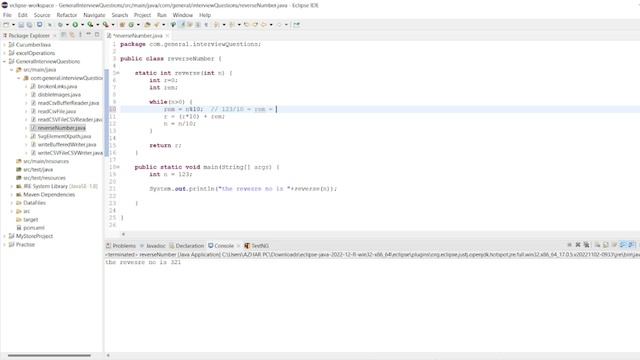Click the Terminate icon in Console toolbar

(x=569, y=245)
